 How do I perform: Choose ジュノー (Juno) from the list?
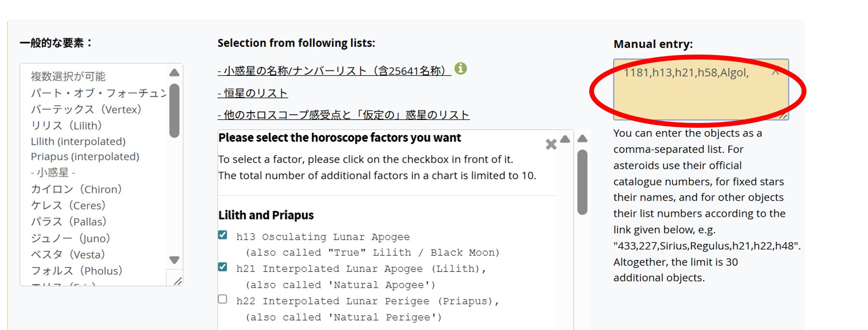pyautogui.click(x=70, y=238)
